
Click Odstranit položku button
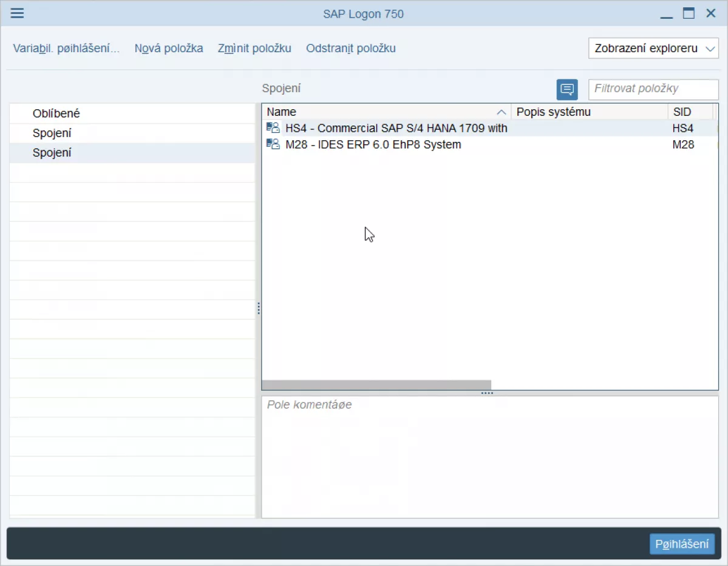point(350,49)
